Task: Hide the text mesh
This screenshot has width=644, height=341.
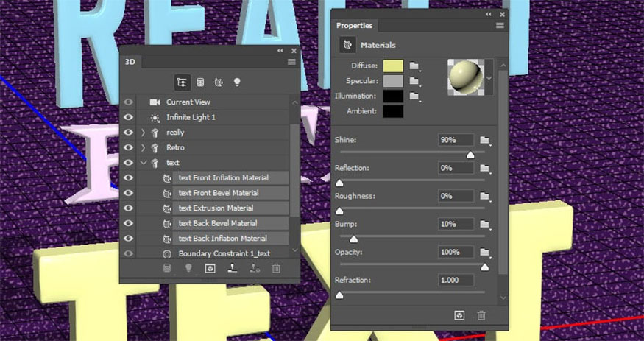Action: pos(129,163)
